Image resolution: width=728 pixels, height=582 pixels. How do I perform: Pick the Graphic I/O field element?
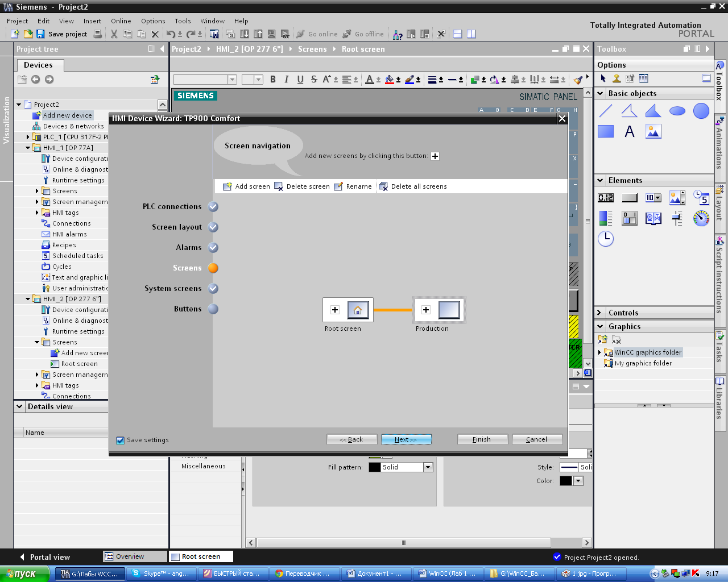click(x=677, y=198)
